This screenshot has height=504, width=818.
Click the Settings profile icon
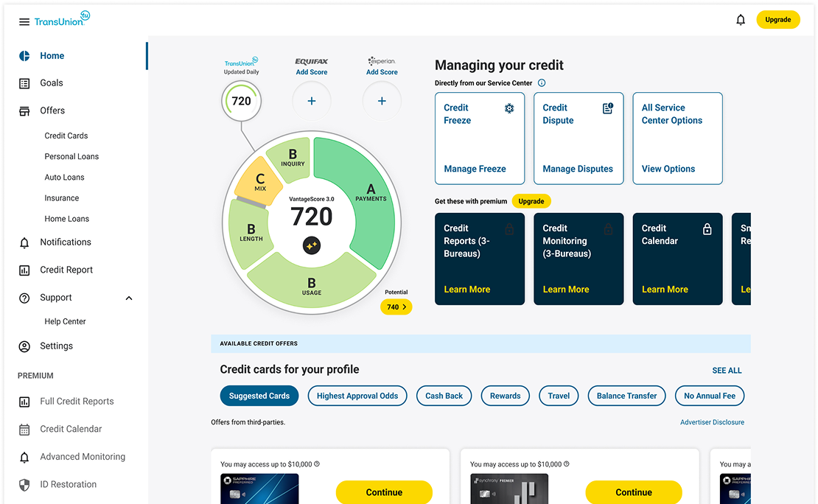tap(24, 346)
